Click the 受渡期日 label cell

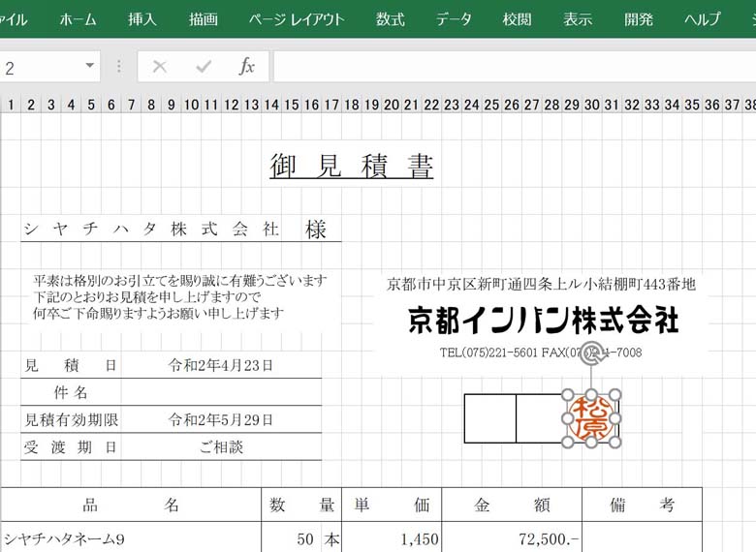(71, 447)
